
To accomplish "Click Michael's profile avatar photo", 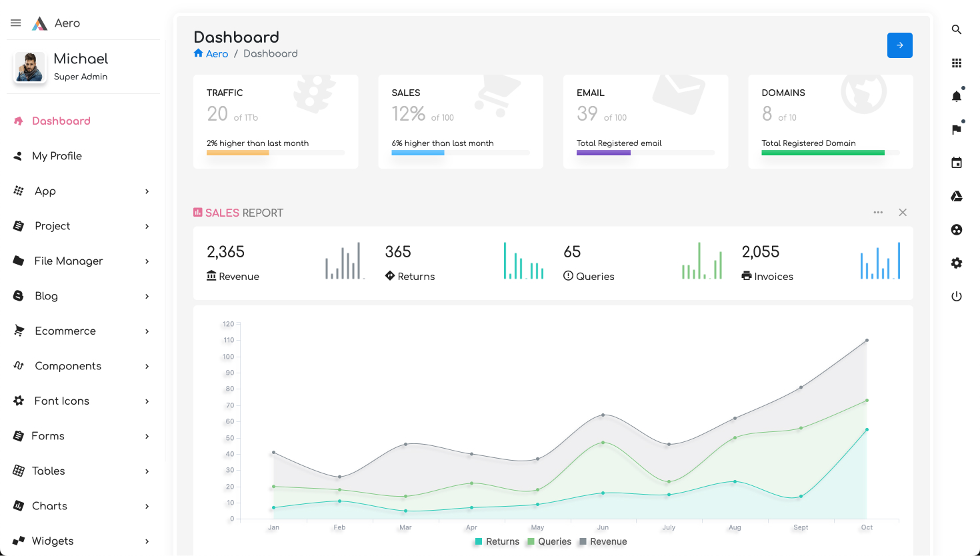I will pos(30,67).
